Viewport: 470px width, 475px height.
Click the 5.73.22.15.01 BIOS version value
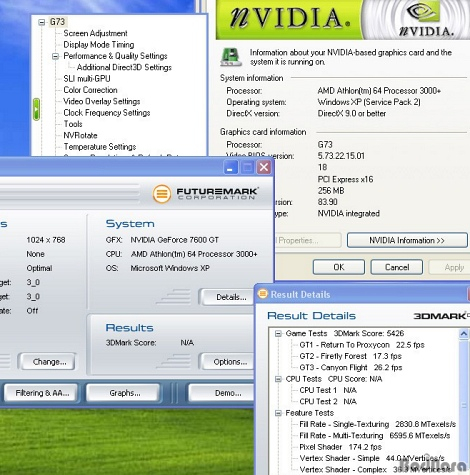pyautogui.click(x=341, y=156)
